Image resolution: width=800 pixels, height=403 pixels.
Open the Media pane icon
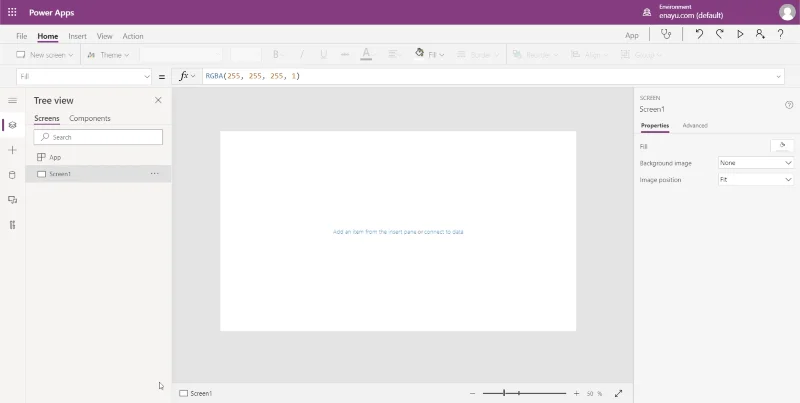(12, 200)
